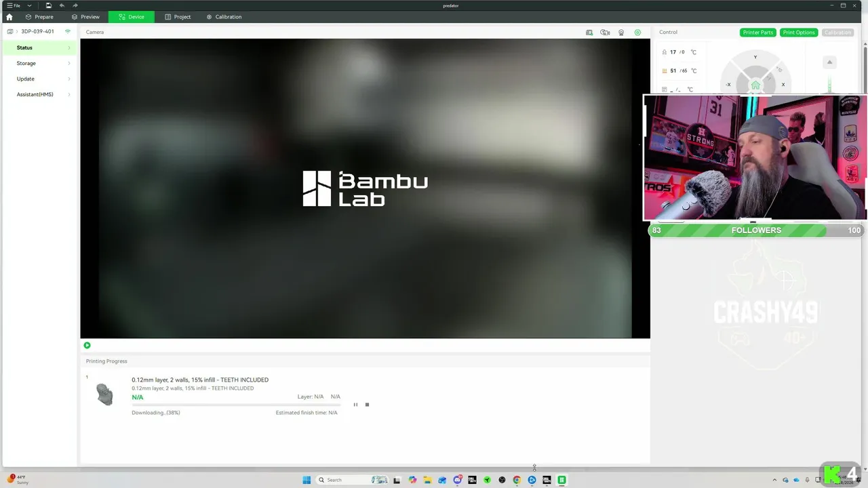Expand the Storage row chevron
This screenshot has height=488, width=868.
tap(69, 63)
